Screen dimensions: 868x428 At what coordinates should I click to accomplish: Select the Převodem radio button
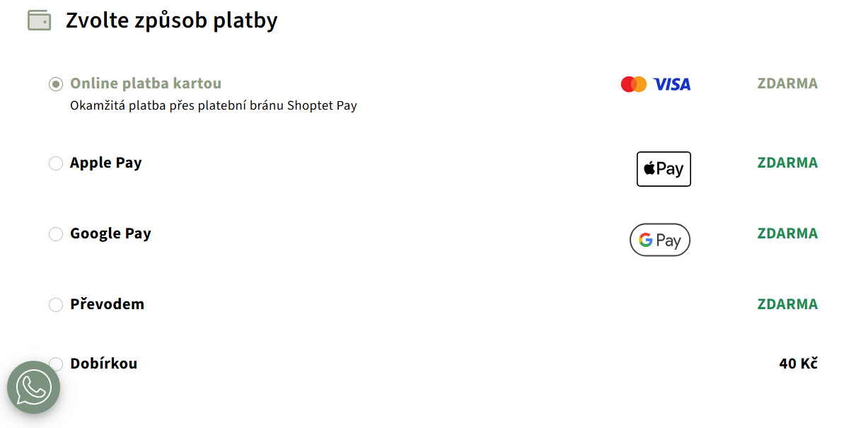pyautogui.click(x=56, y=305)
